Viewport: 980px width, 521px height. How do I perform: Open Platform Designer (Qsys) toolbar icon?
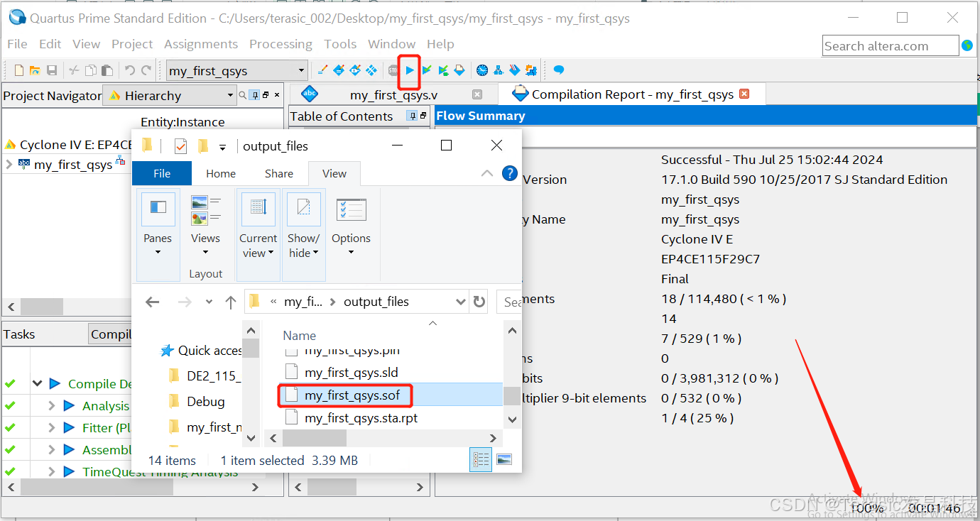(531, 70)
